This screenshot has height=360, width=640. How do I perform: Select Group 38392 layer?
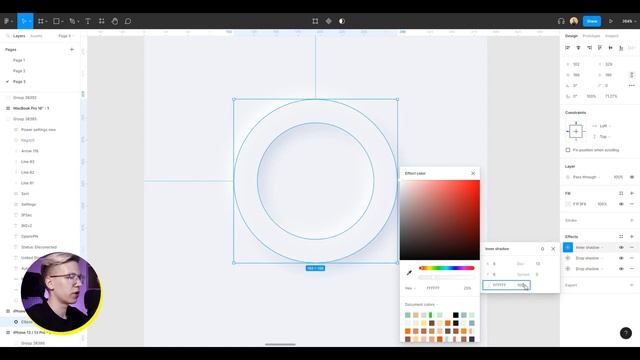[24, 98]
